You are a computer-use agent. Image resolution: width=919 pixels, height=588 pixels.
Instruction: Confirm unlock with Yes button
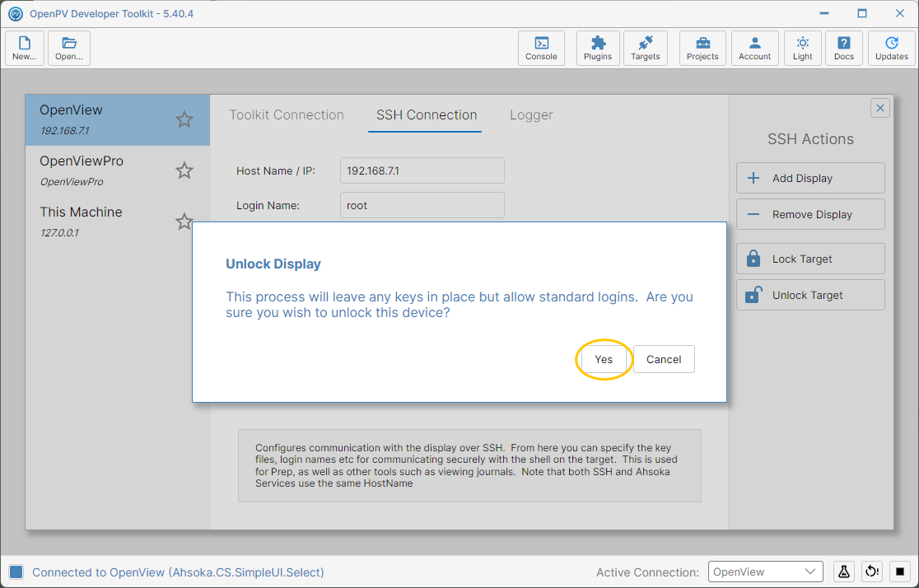(604, 359)
